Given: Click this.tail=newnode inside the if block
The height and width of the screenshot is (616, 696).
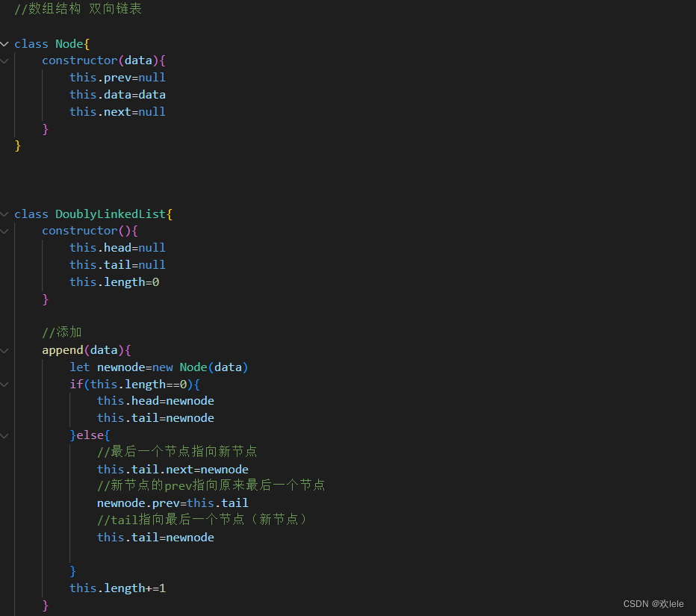Looking at the screenshot, I should pos(156,418).
